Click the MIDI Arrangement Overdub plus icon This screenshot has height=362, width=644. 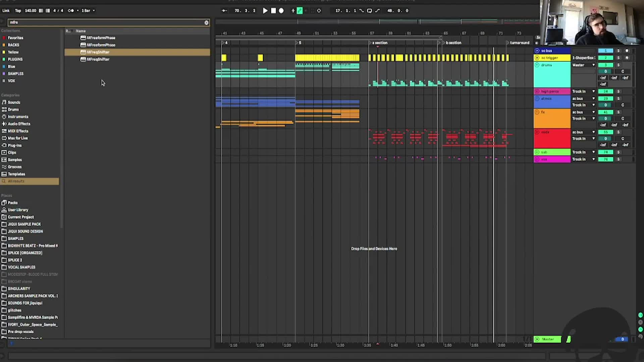(x=293, y=11)
